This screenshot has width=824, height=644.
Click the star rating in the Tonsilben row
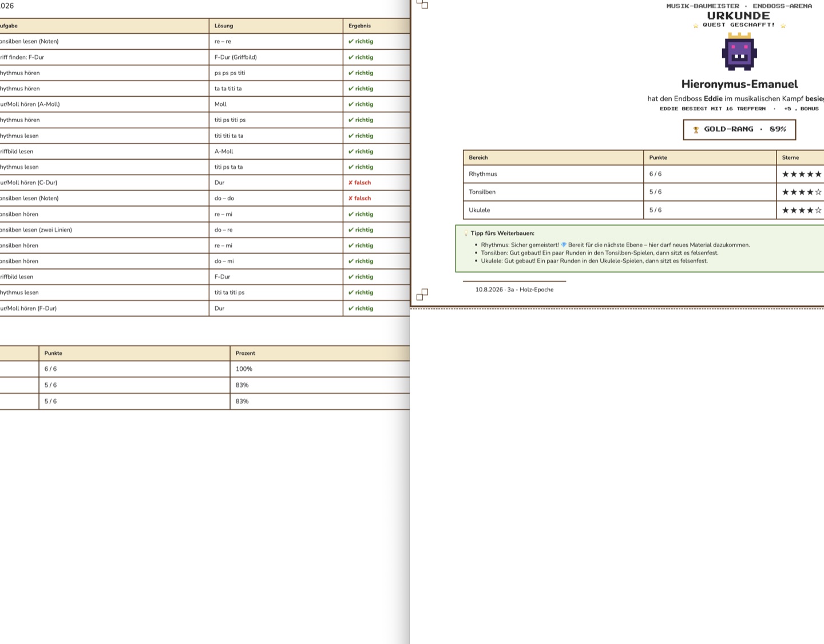[x=802, y=192]
